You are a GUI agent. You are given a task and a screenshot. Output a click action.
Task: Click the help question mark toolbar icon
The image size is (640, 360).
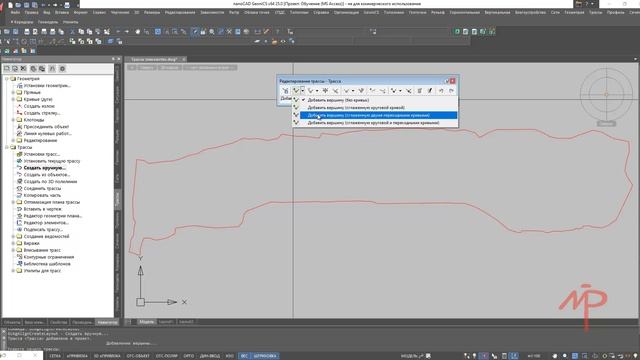pyautogui.click(x=278, y=31)
